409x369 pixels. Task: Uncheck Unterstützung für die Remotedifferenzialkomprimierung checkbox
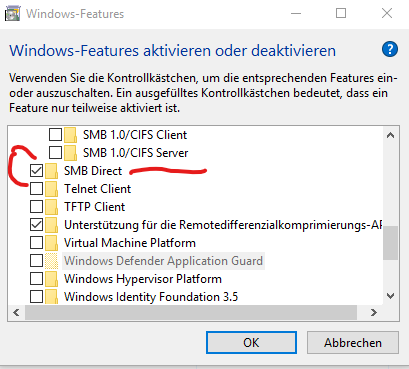[36, 225]
